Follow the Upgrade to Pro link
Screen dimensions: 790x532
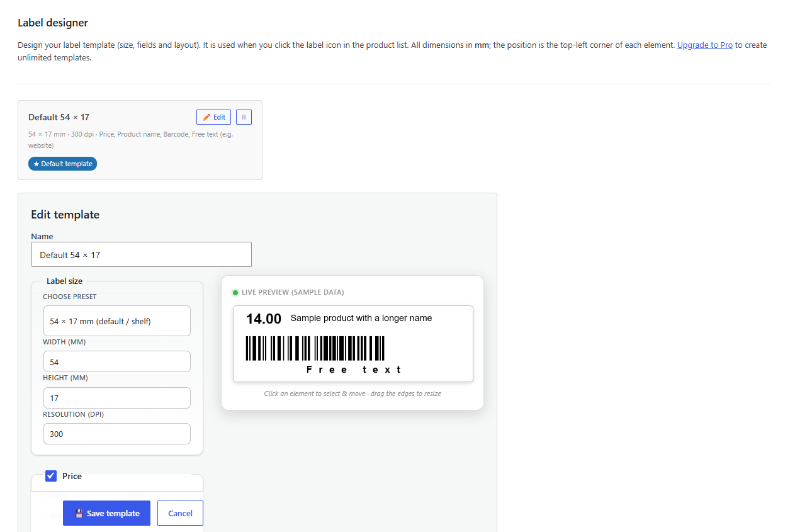point(704,45)
